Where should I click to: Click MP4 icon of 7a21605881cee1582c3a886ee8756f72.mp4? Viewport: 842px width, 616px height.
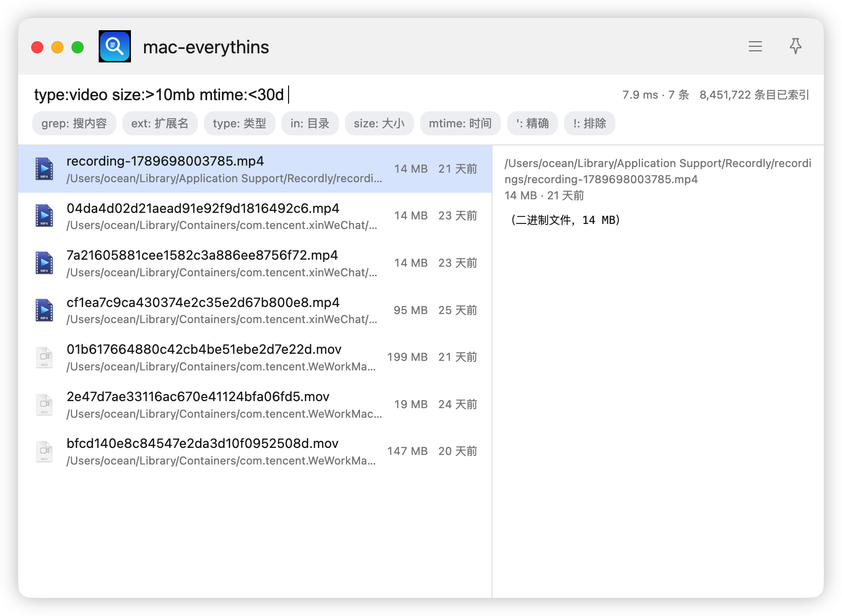[44, 263]
